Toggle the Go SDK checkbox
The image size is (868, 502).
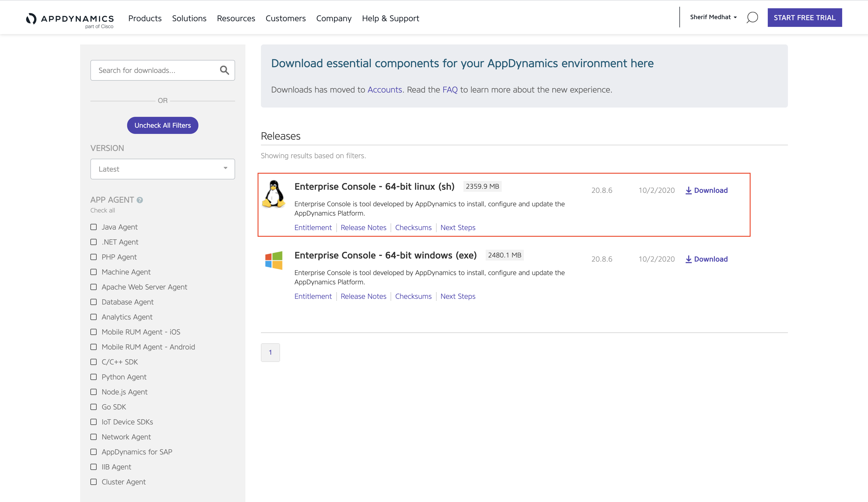click(x=93, y=407)
